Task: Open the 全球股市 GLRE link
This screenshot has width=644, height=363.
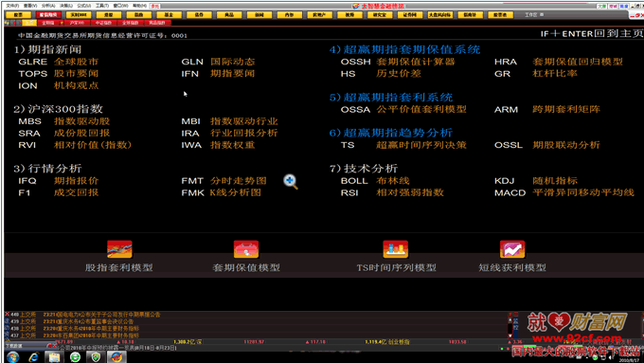Action: pos(77,62)
